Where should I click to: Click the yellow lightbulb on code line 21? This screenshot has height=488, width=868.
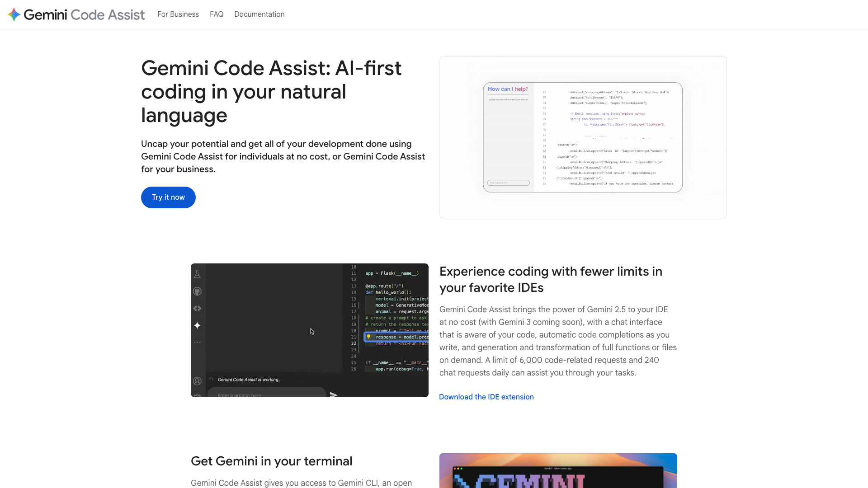(368, 337)
